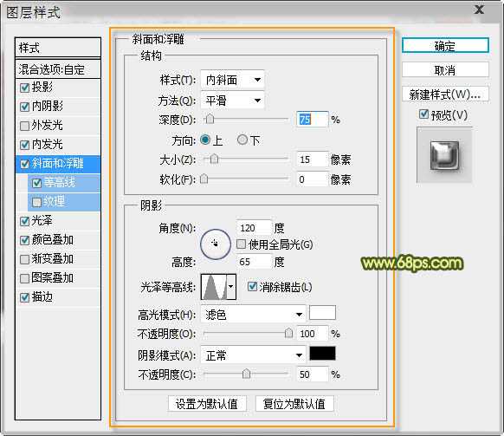Toggle the 投影 drop shadow checkbox
504x436 pixels.
25,88
